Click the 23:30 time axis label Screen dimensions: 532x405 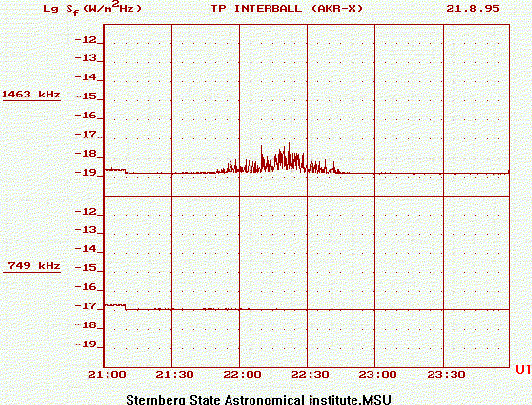[x=446, y=375]
